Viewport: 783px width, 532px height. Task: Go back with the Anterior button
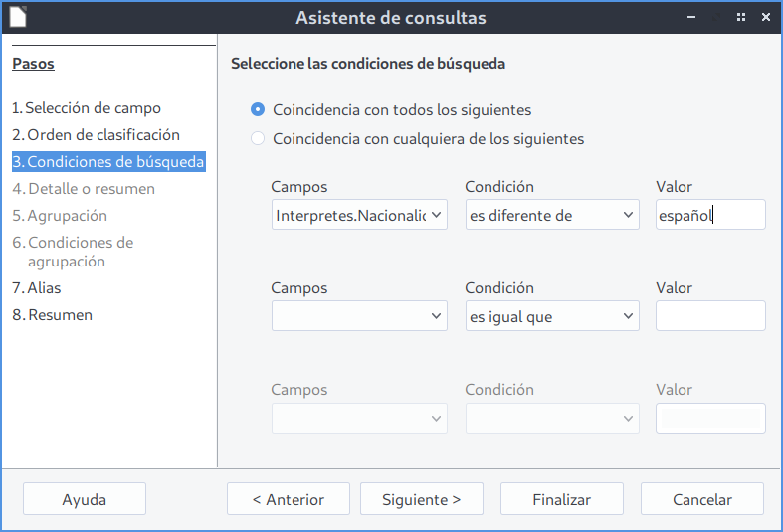pyautogui.click(x=289, y=499)
